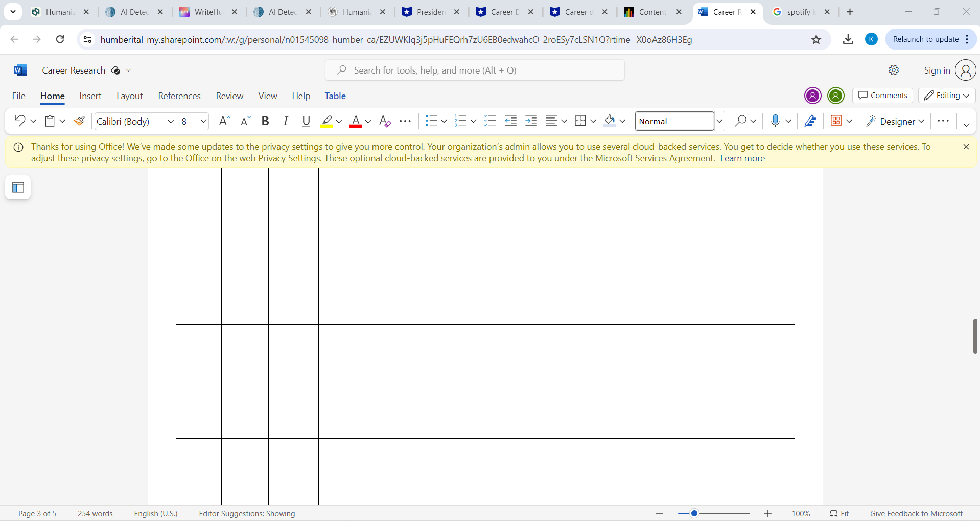Image resolution: width=980 pixels, height=521 pixels.
Task: Click the Comments button
Action: click(882, 96)
